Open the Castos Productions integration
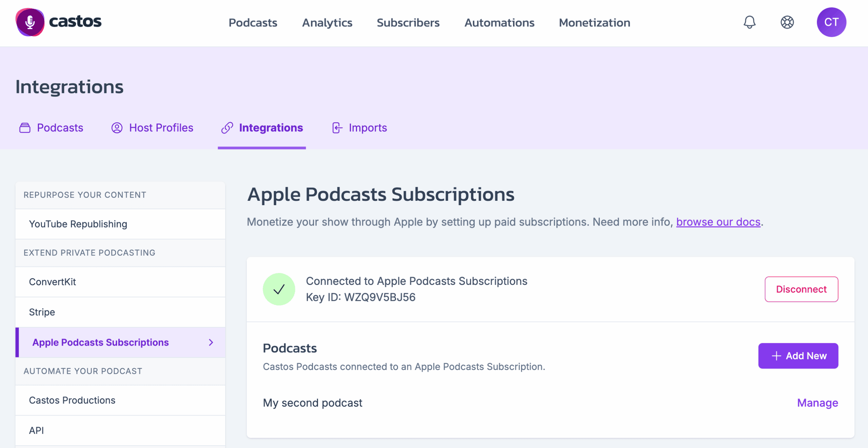 (x=120, y=400)
